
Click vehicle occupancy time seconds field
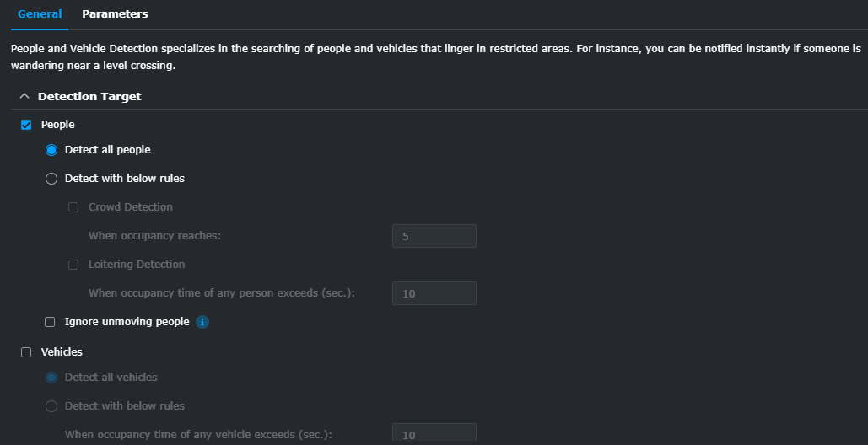434,432
